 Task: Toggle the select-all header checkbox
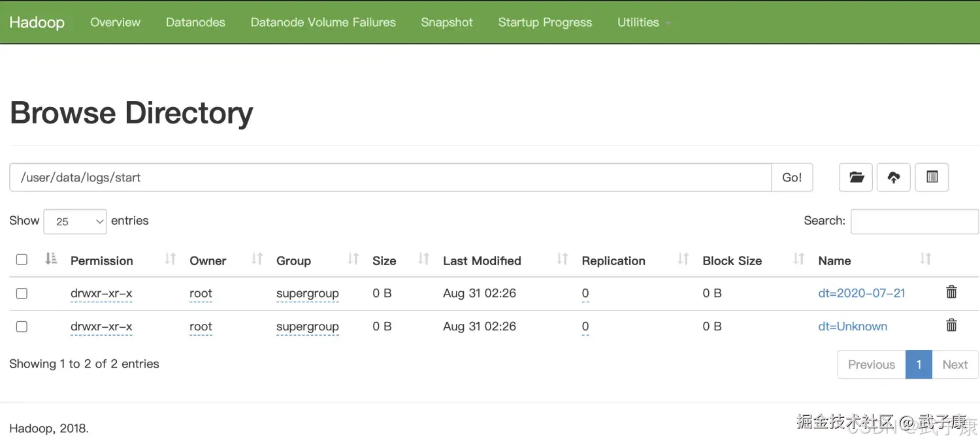point(22,260)
